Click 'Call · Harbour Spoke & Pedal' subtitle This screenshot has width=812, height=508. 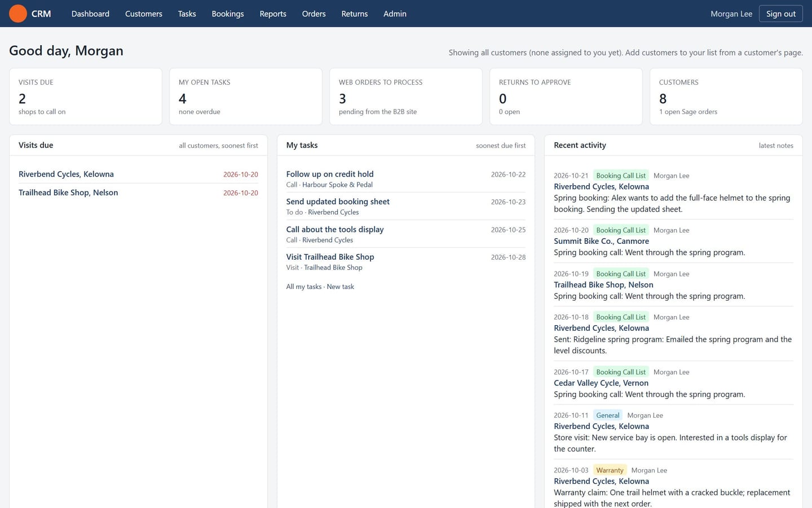click(329, 185)
